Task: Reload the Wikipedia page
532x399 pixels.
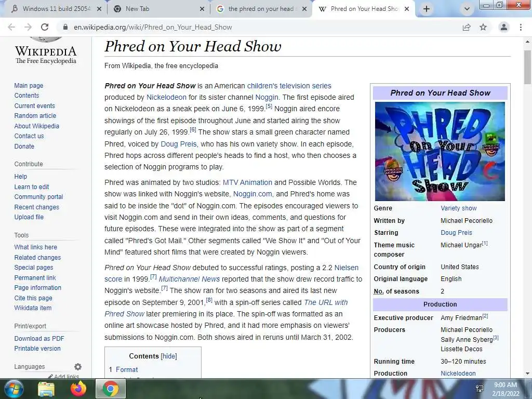Action: (x=45, y=27)
